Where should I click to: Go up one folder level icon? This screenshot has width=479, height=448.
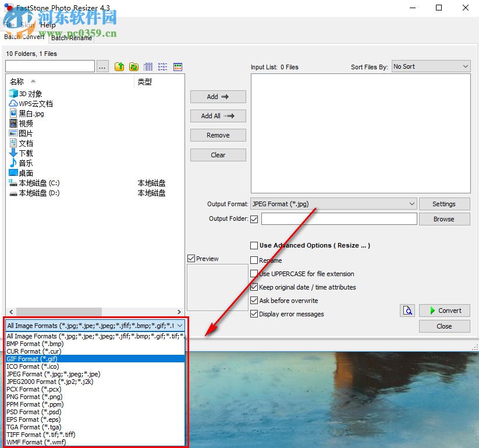click(119, 66)
